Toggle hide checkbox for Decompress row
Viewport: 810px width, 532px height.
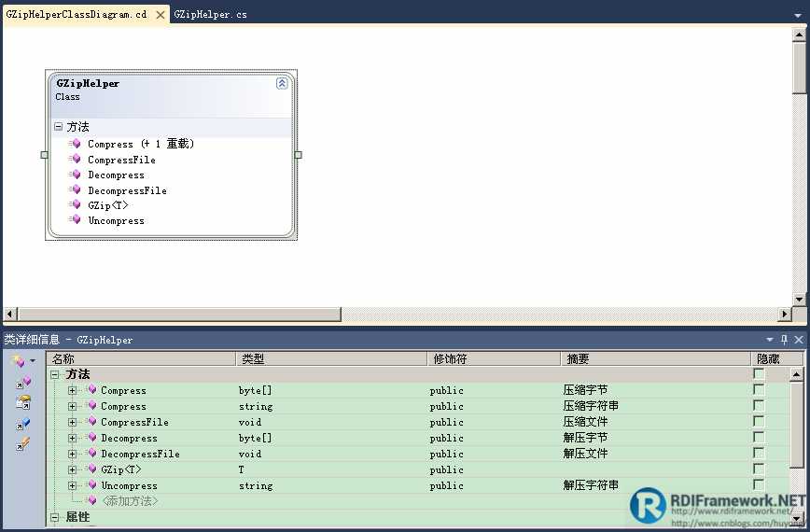(759, 438)
